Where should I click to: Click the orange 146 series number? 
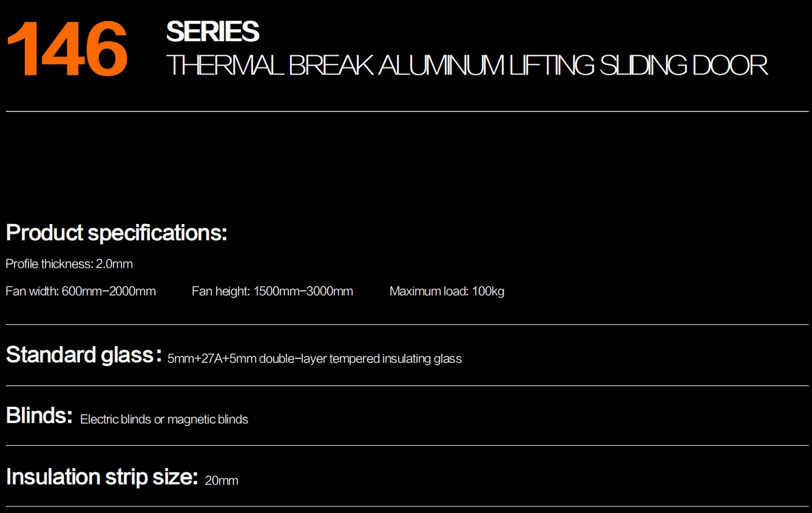67,50
